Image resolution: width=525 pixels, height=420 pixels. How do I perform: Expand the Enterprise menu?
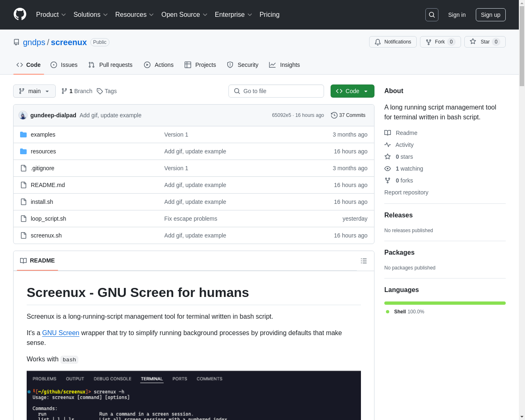point(233,15)
